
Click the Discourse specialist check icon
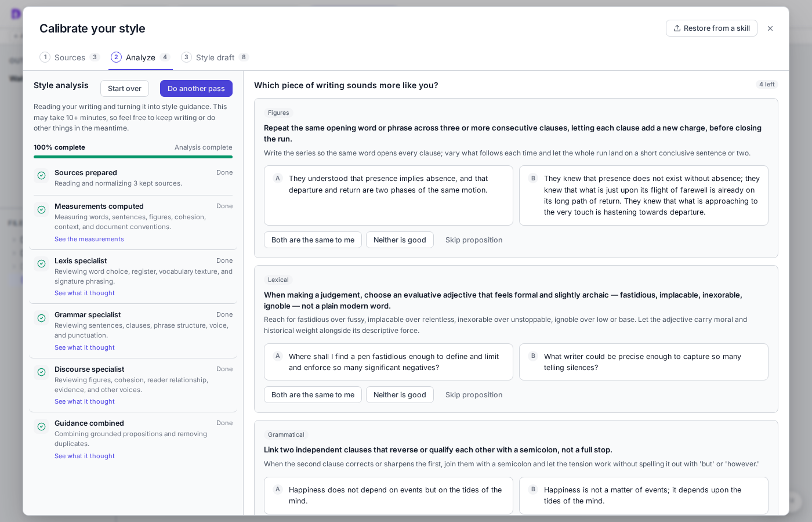tap(42, 372)
